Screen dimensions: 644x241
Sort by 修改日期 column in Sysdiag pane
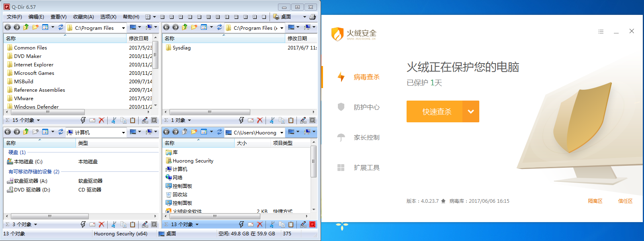(301, 38)
